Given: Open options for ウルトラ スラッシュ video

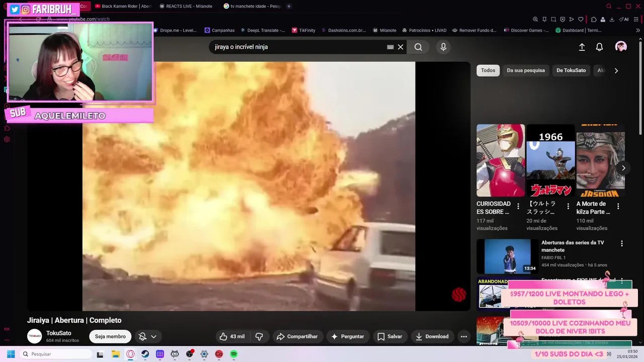Looking at the screenshot, I should (568, 206).
